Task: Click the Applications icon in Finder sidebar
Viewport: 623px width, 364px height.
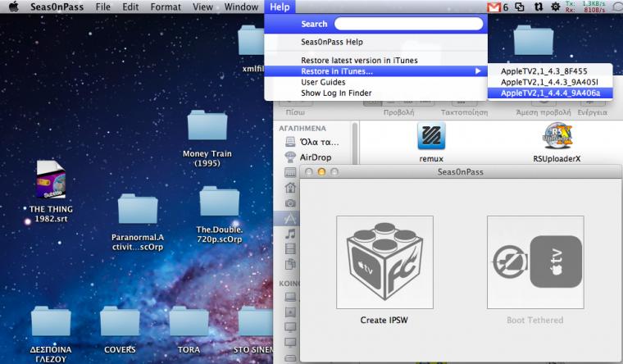Action: click(x=290, y=218)
